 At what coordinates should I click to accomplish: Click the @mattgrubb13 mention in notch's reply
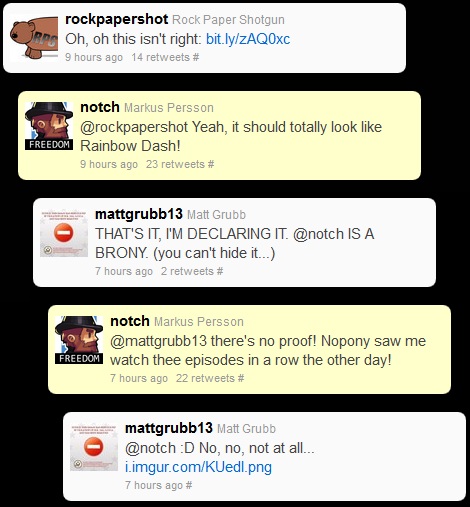point(159,341)
